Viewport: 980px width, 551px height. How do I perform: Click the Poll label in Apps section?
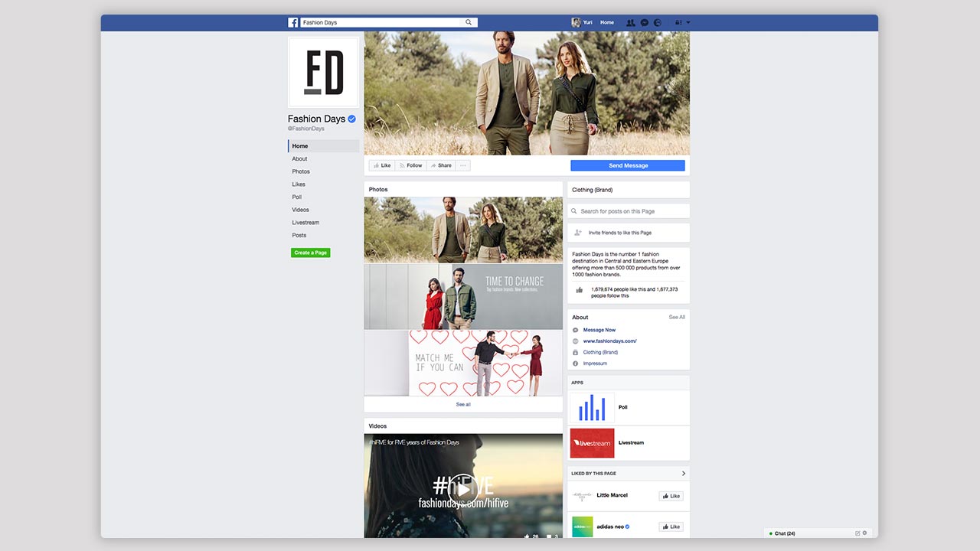tap(623, 407)
